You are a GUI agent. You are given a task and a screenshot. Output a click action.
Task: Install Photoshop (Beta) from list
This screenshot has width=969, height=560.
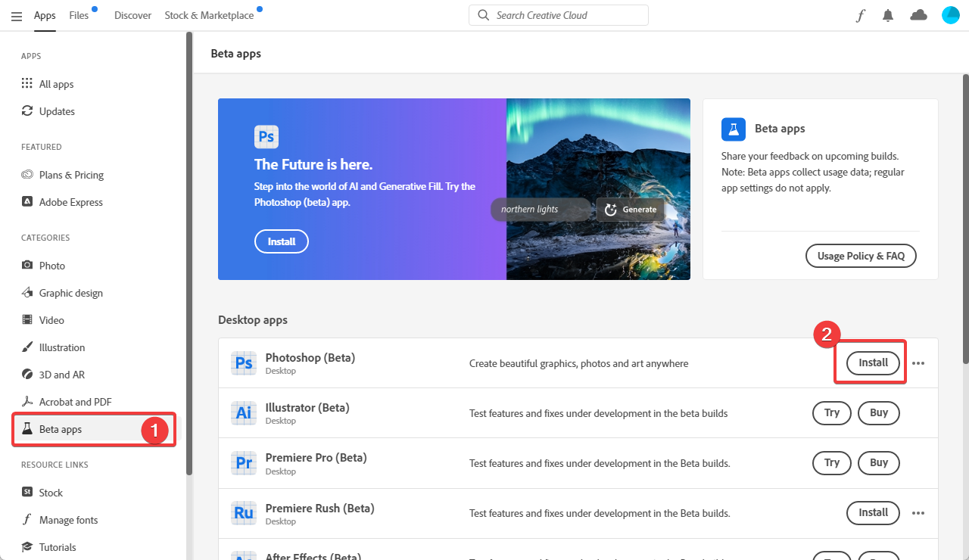[873, 363]
